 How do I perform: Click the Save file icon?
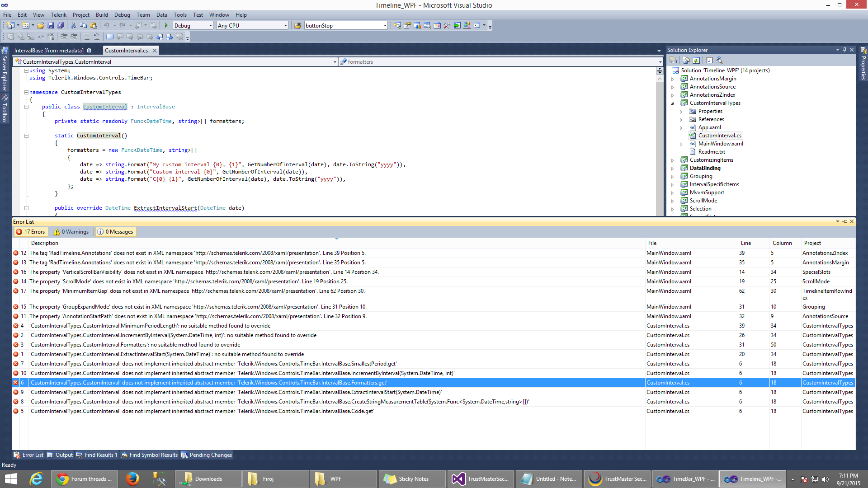[x=51, y=25]
